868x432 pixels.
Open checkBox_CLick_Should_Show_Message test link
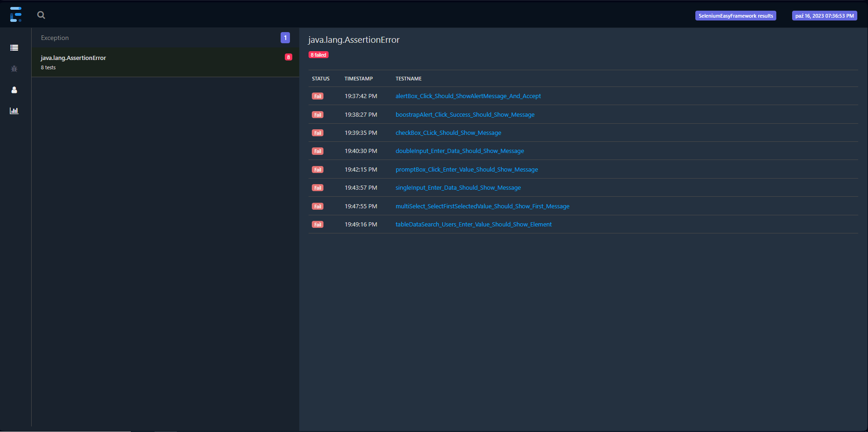(448, 133)
